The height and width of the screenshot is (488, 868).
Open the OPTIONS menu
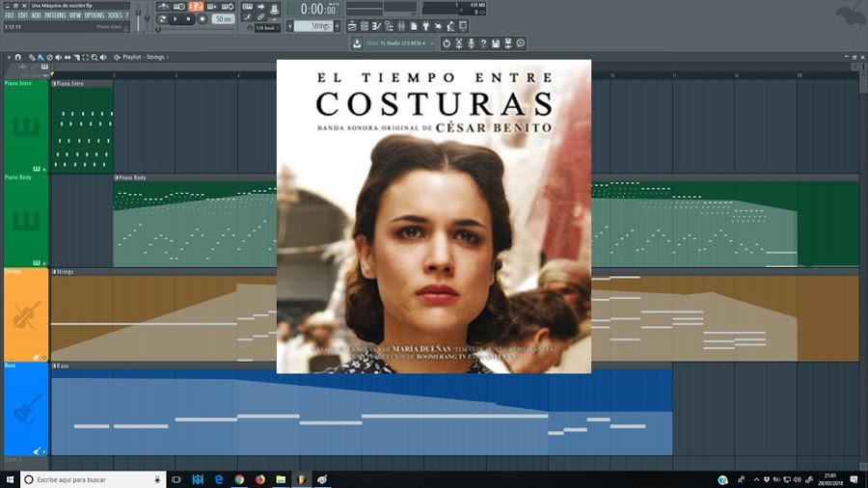point(95,15)
